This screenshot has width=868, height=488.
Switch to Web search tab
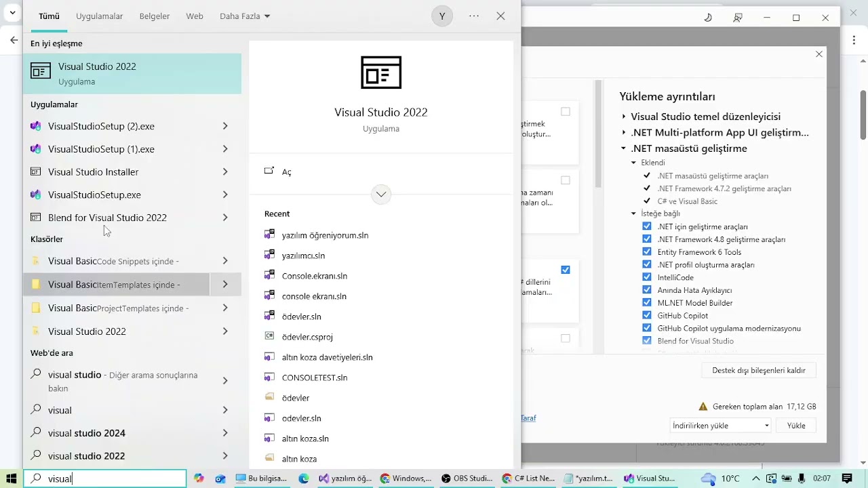(195, 16)
